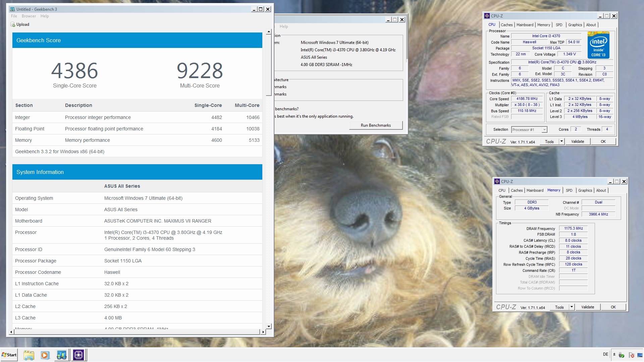Open the Help menu in Geekbench
Viewport: 644px width, 362px height.
[45, 16]
